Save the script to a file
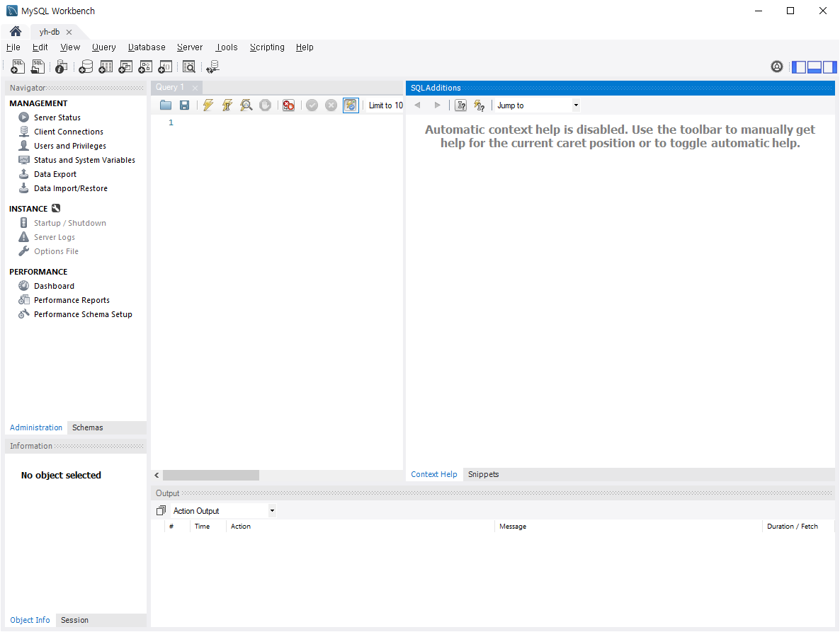The width and height of the screenshot is (840, 632). (184, 105)
